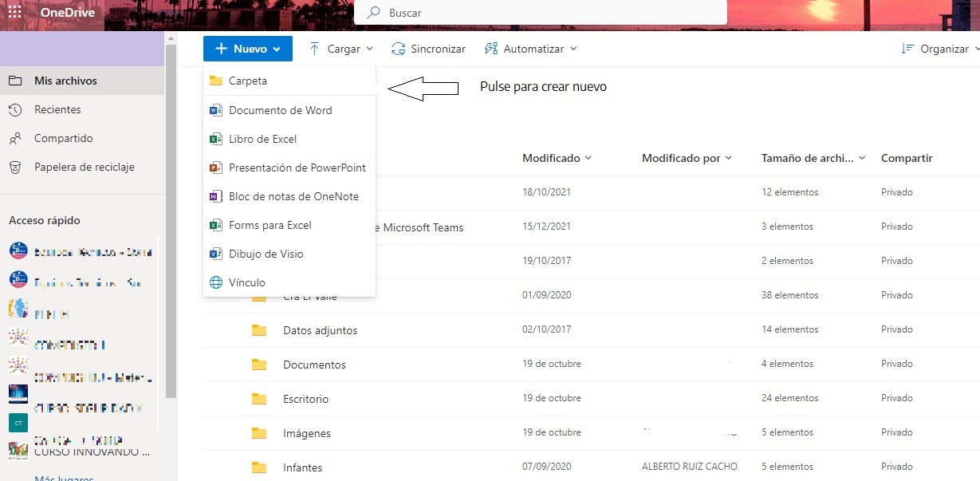Screen dimensions: 980x481
Task: Open the Imágenes folder
Action: click(307, 433)
